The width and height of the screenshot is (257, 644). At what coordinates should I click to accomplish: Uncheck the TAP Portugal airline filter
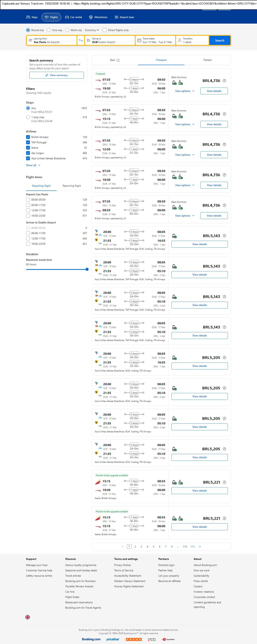pyautogui.click(x=28, y=143)
